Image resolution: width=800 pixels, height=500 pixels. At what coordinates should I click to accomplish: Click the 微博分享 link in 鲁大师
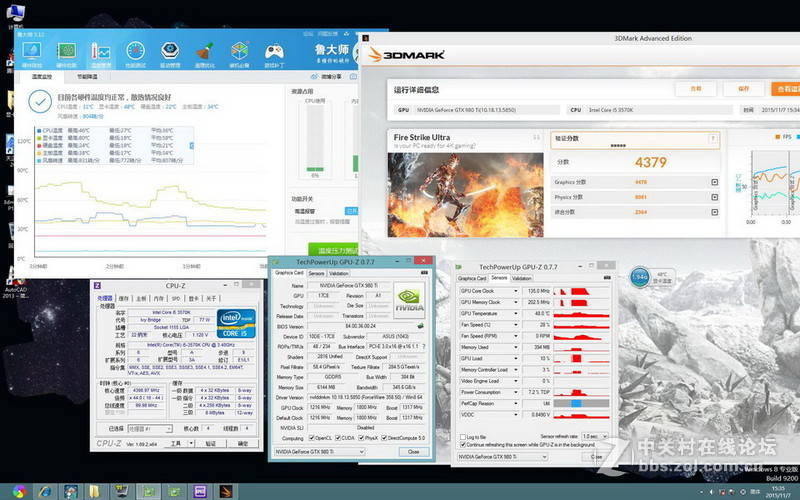(x=331, y=77)
